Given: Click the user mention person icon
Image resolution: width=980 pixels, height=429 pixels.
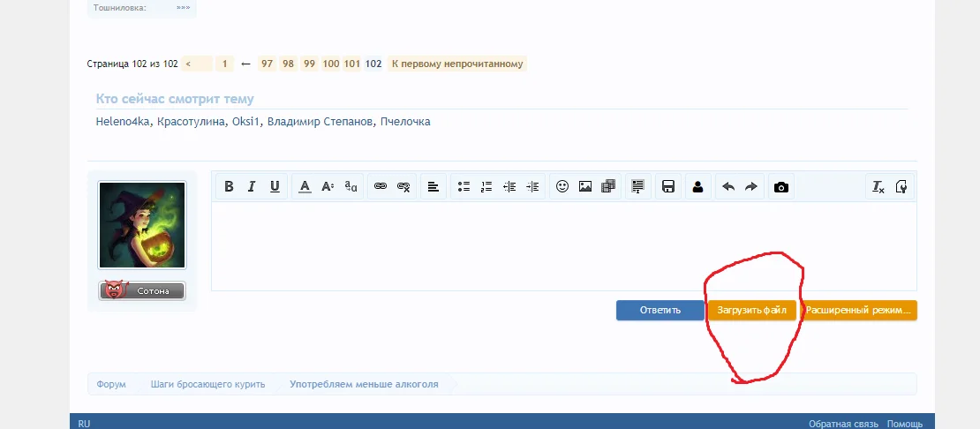Looking at the screenshot, I should (x=698, y=187).
